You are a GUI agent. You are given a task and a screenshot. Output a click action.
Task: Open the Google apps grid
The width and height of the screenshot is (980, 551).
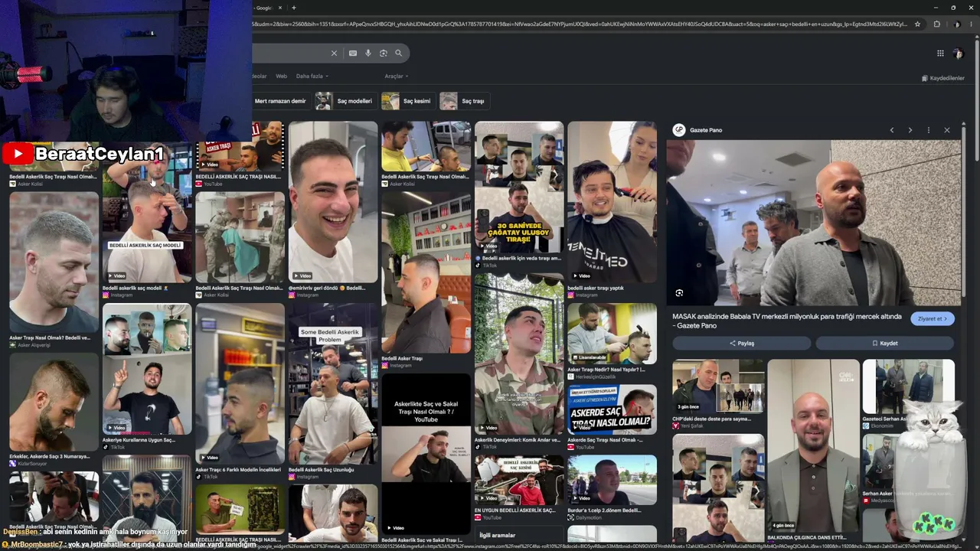click(x=940, y=53)
